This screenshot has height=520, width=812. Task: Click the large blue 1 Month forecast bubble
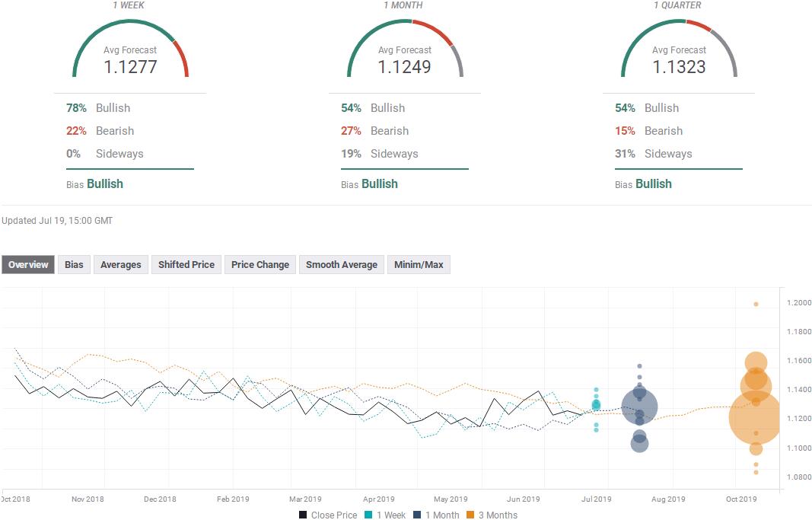click(x=639, y=407)
